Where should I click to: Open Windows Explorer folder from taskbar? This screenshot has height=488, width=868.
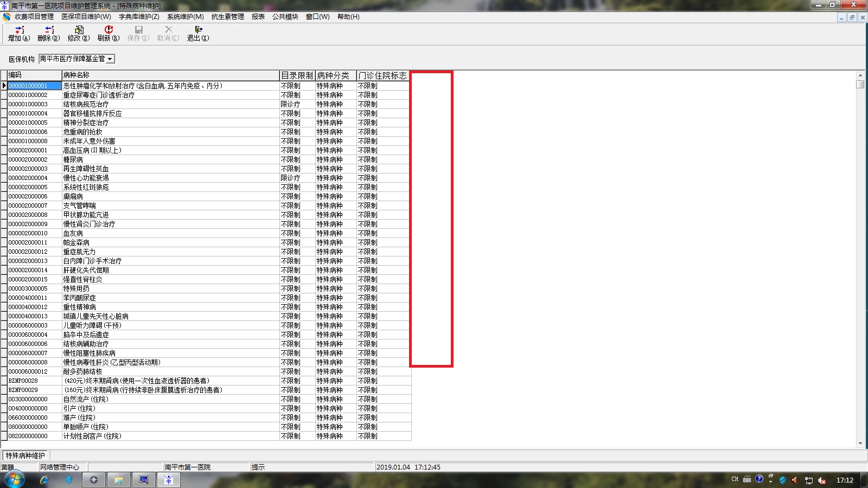[x=119, y=480]
